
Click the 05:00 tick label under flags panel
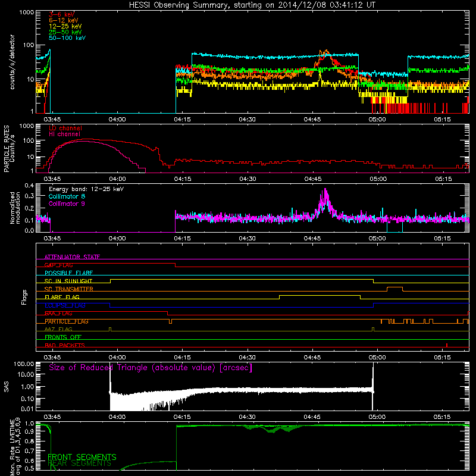(x=377, y=358)
